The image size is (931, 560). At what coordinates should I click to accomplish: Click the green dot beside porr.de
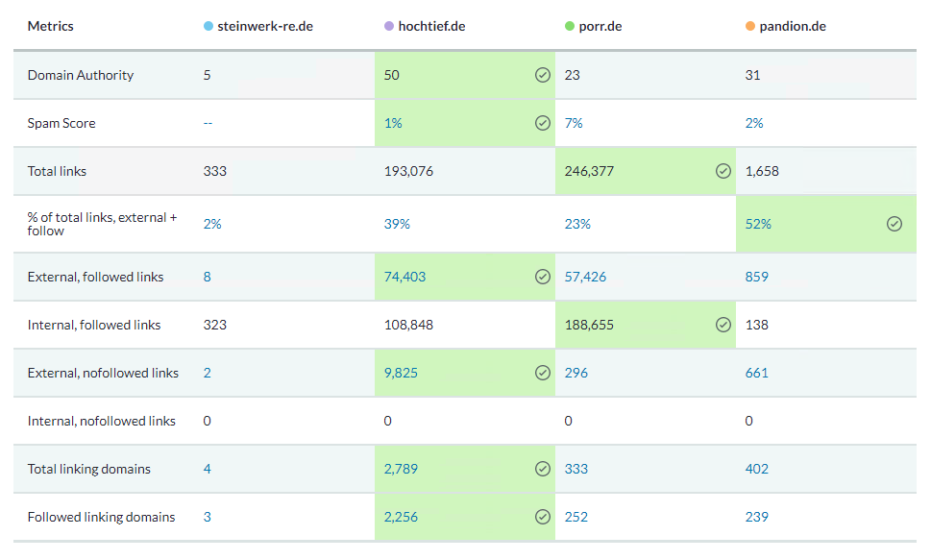point(570,26)
